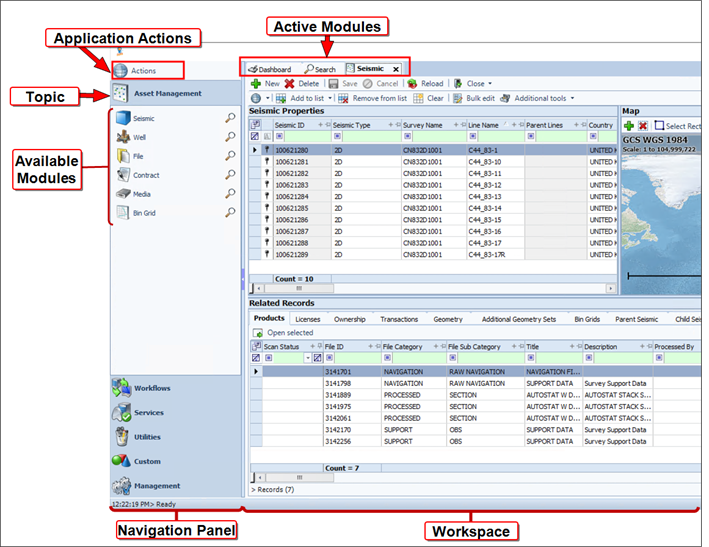Toggle the Line Name column filter box
The height and width of the screenshot is (547, 709).
tap(473, 136)
